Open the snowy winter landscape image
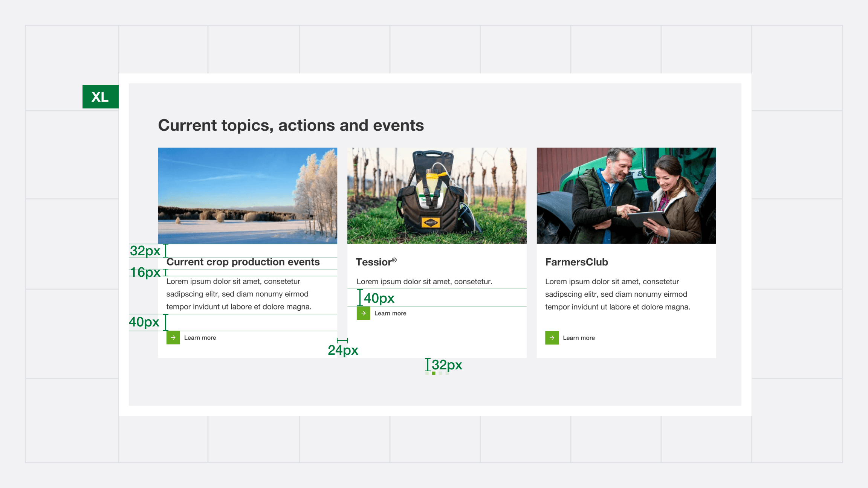868x488 pixels. [x=248, y=196]
